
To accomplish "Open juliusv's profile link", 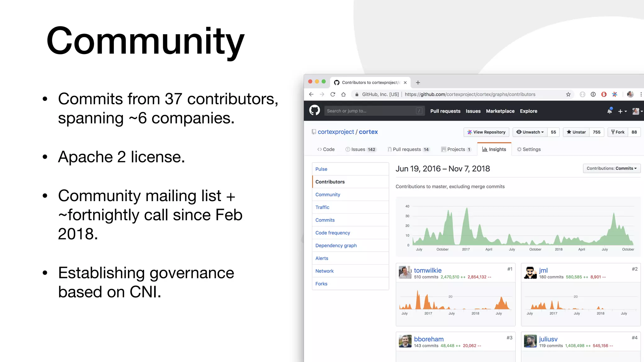I will tap(548, 339).
